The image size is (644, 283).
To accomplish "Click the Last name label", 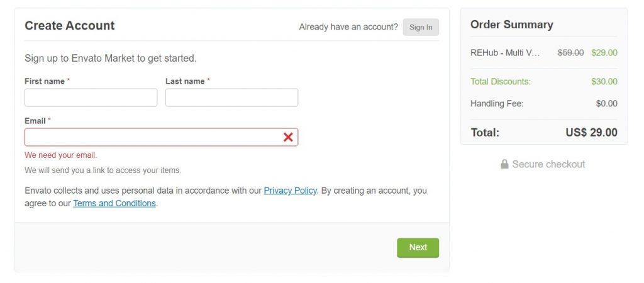I will point(185,81).
